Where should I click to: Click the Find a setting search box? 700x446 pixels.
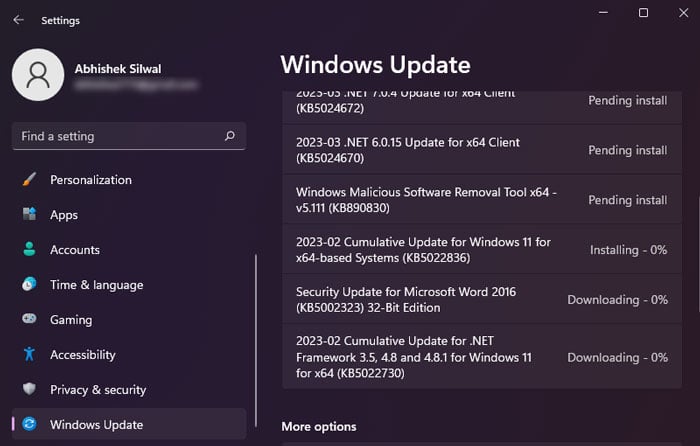pos(129,136)
